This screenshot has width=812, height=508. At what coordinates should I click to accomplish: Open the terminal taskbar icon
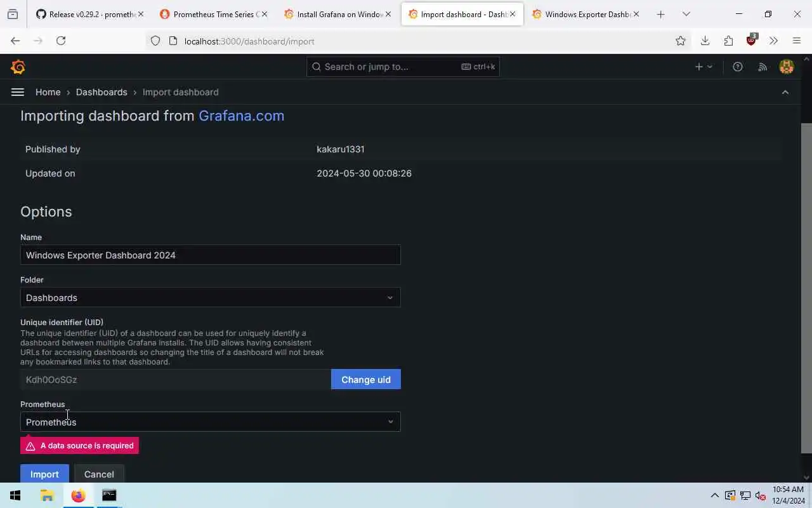tap(109, 495)
